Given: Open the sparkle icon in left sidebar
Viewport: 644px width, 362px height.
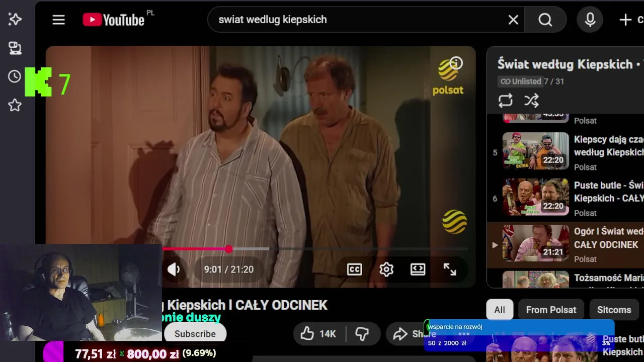Looking at the screenshot, I should tap(15, 19).
